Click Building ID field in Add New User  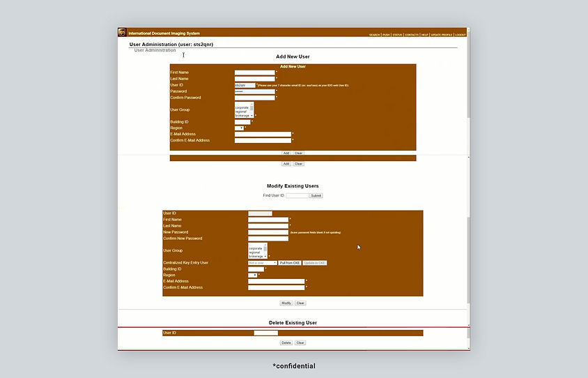pos(242,122)
